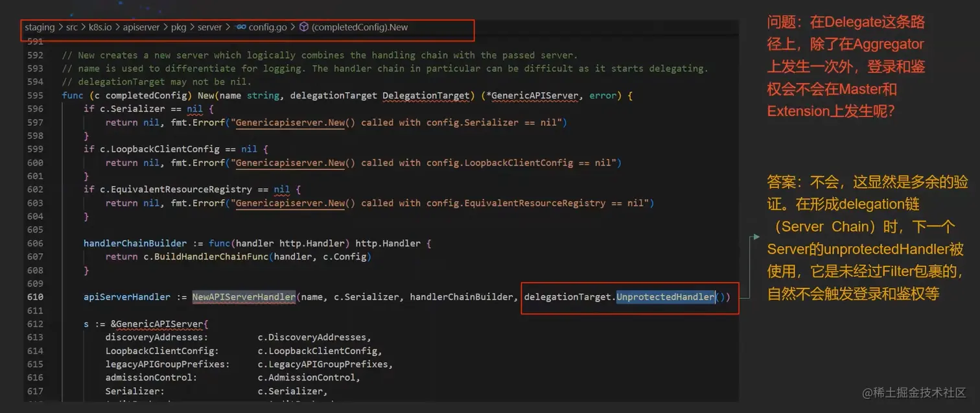
Task: Click the 'Serializer:' field on line 617
Action: [135, 392]
